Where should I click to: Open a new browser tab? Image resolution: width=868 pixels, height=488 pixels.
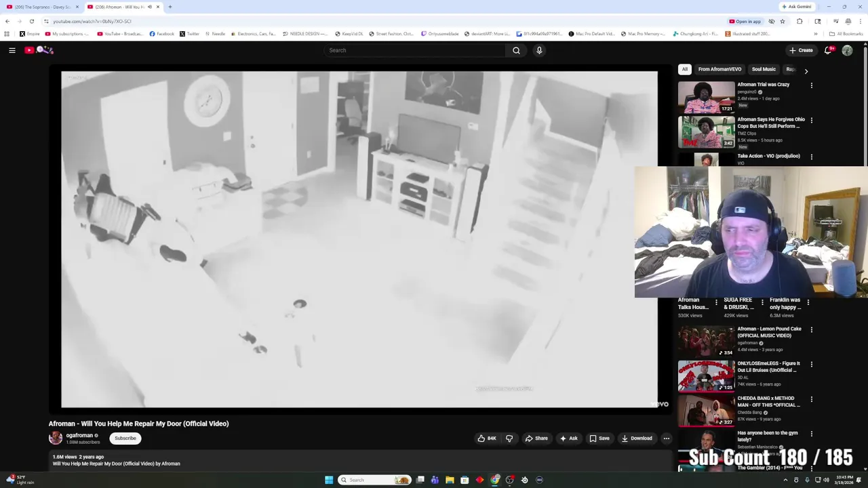pyautogui.click(x=170, y=7)
